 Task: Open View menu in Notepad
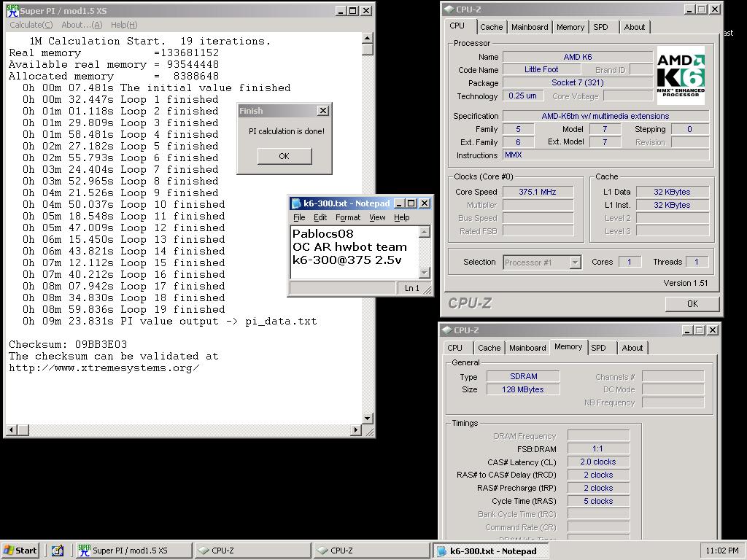(377, 217)
